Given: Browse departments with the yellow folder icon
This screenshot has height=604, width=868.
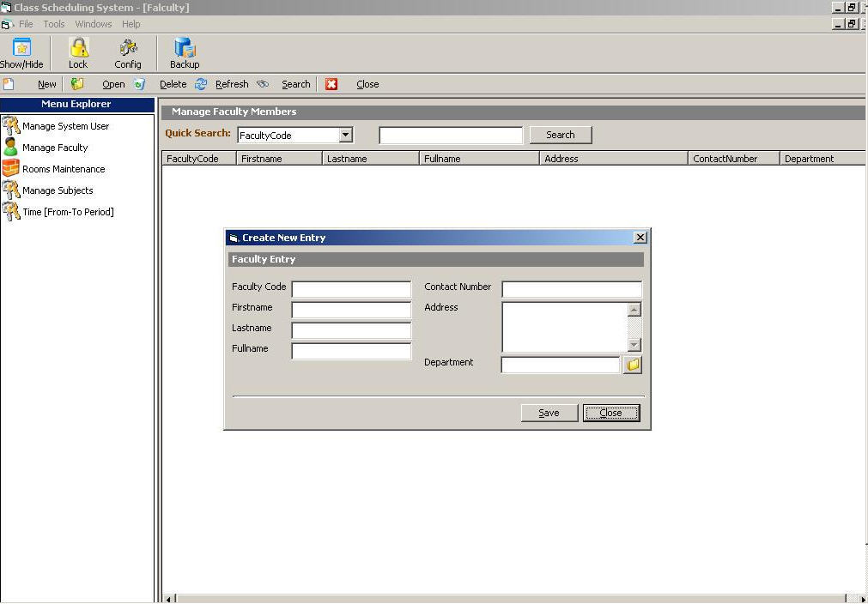Looking at the screenshot, I should tap(633, 365).
